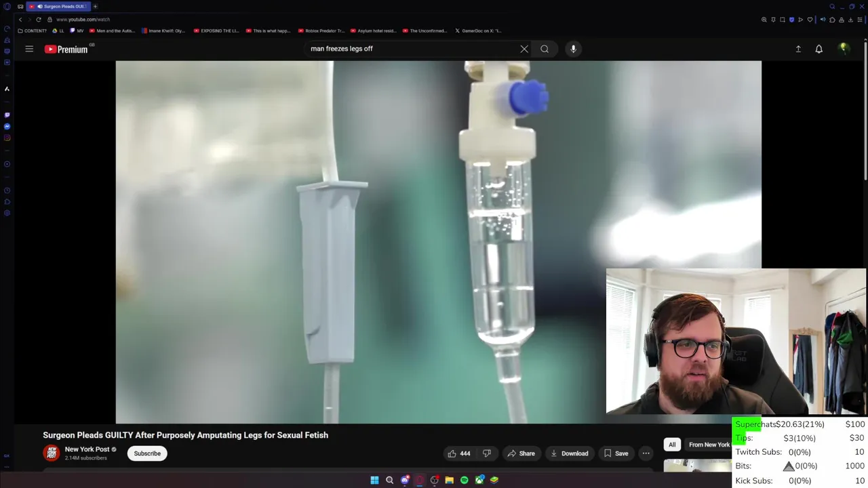This screenshot has height=488, width=868.
Task: Download the video
Action: (x=570, y=453)
